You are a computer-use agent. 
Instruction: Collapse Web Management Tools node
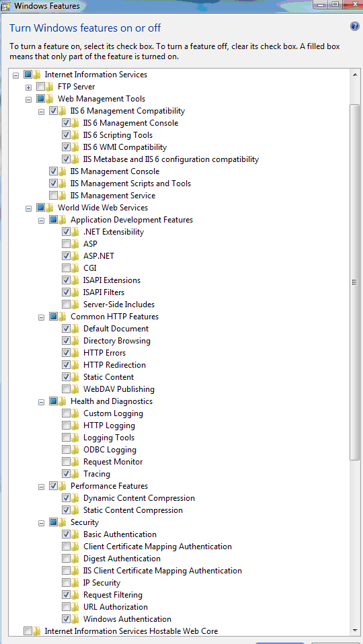click(x=28, y=99)
